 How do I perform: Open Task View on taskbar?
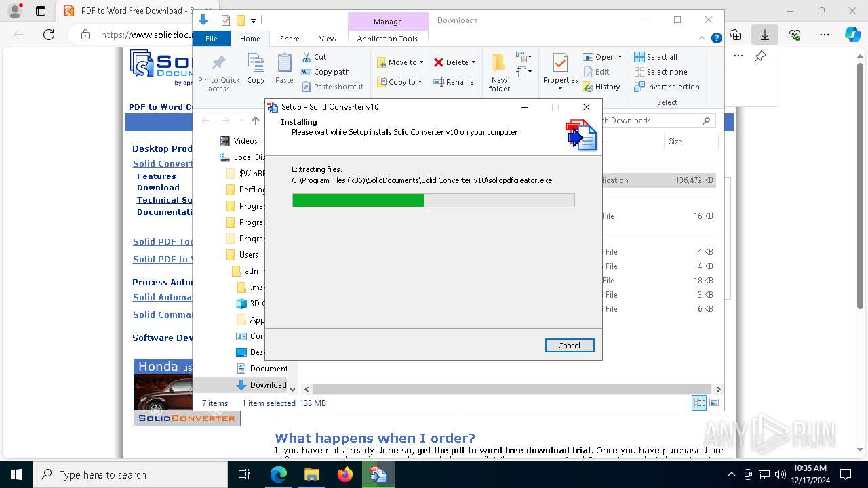coord(244,474)
